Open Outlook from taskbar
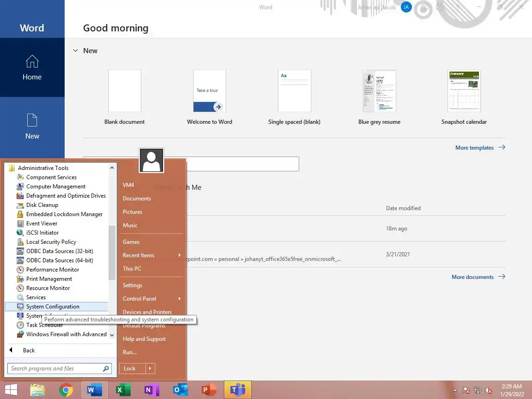The width and height of the screenshot is (532, 399). coord(180,390)
